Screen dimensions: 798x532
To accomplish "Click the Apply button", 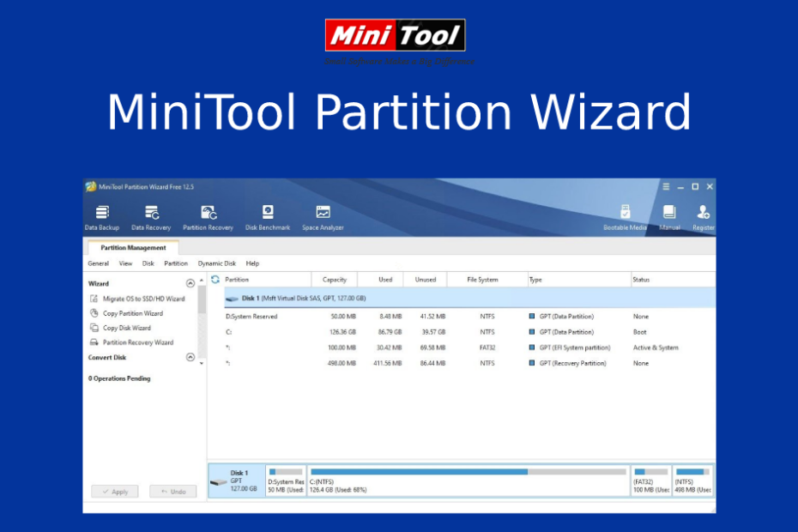I will pyautogui.click(x=115, y=492).
